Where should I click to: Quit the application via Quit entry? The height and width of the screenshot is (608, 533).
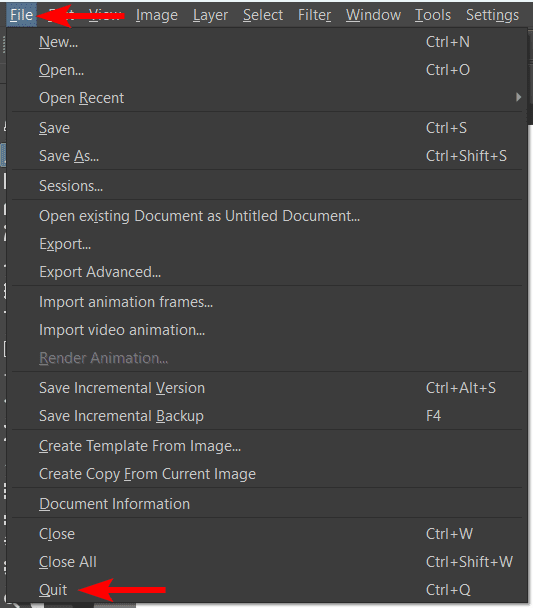[267, 590]
